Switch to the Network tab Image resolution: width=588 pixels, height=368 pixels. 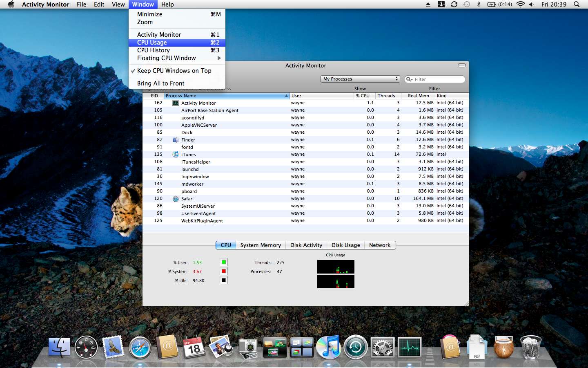pyautogui.click(x=379, y=245)
